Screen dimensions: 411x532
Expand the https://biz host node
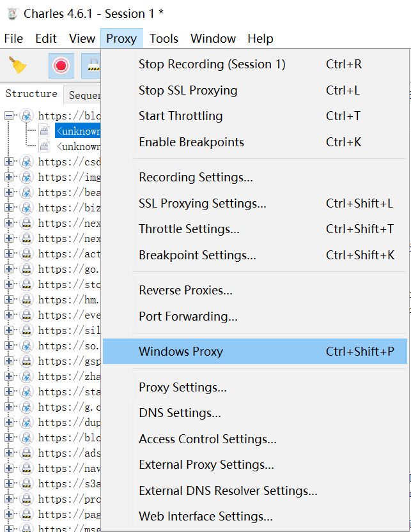[9, 208]
